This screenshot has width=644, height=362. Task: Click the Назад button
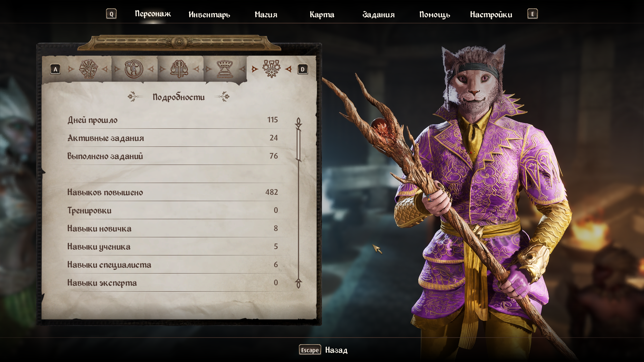tap(336, 350)
